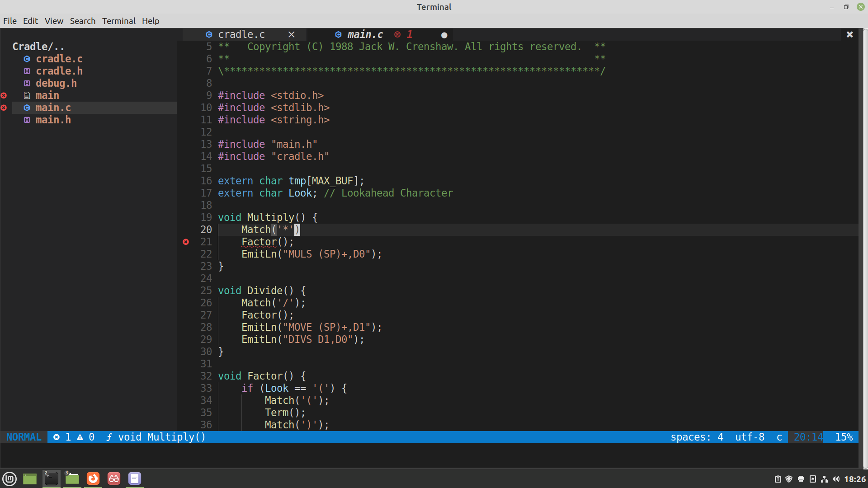Click the function symbol before void Multiply()
The height and width of the screenshot is (488, 868).
click(x=109, y=437)
